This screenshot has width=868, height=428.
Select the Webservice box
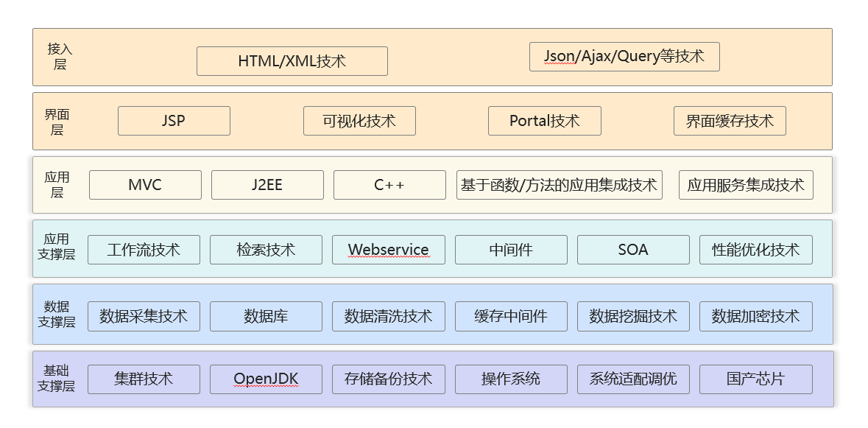pos(388,250)
